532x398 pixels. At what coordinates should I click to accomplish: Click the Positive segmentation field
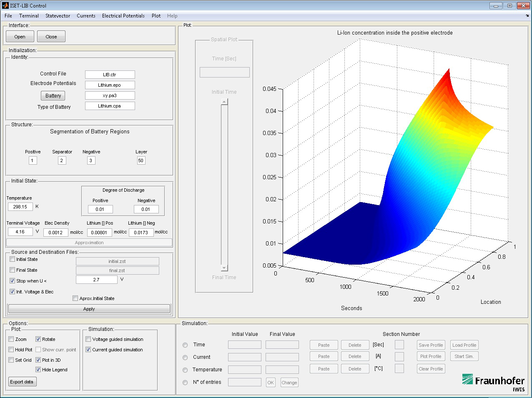click(x=33, y=160)
